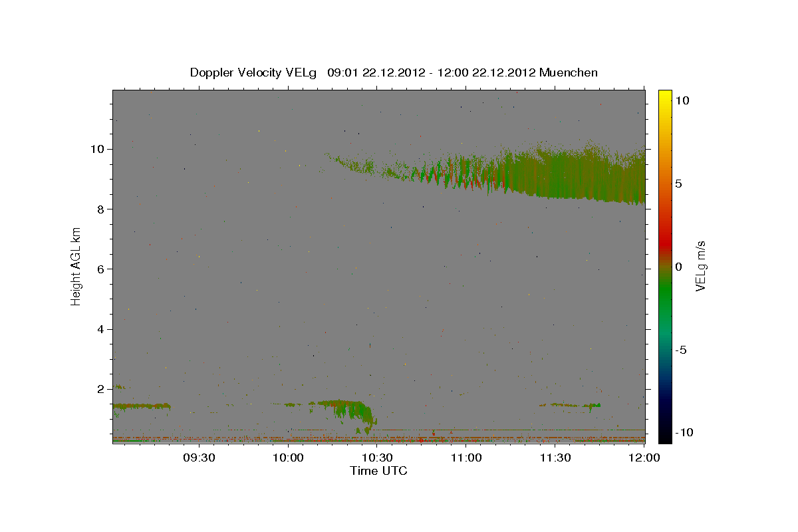
Task: Click the high cirrus cloud layer near 11:30
Action: click(555, 173)
